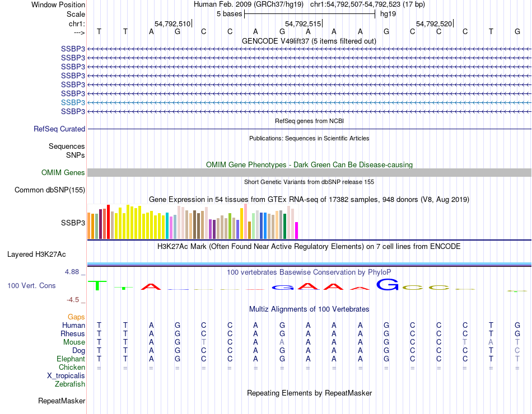Click the large blue G conservation logo
The width and height of the screenshot is (532, 414).
pyautogui.click(x=388, y=284)
